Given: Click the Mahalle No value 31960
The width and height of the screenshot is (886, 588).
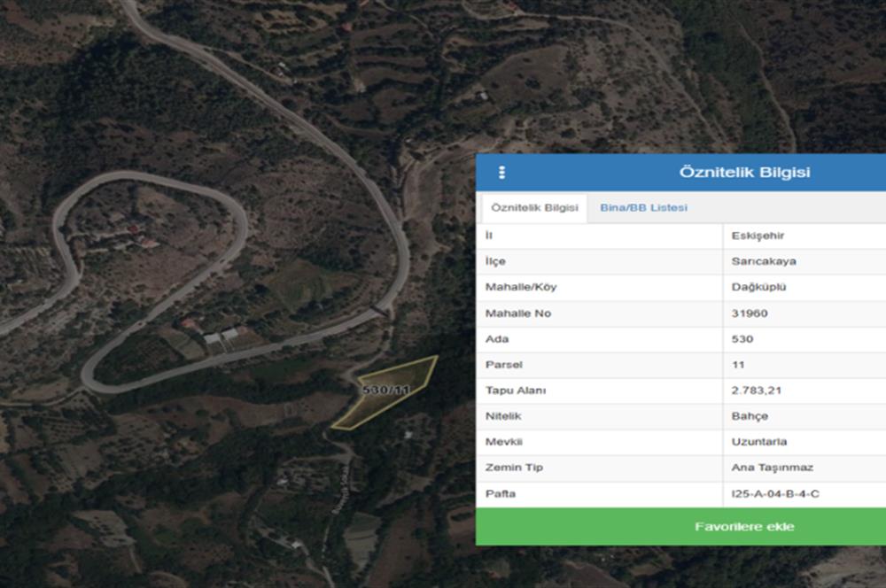Looking at the screenshot, I should (x=750, y=313).
